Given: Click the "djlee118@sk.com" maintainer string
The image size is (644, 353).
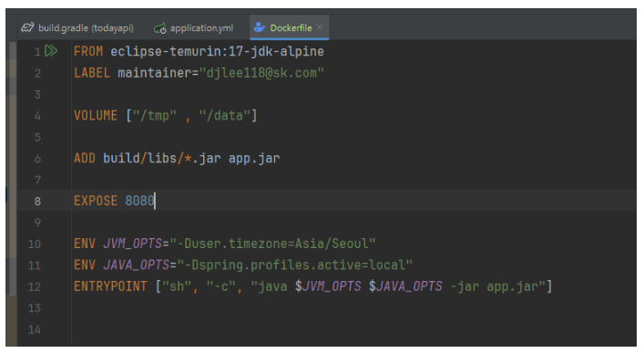Looking at the screenshot, I should point(261,73).
